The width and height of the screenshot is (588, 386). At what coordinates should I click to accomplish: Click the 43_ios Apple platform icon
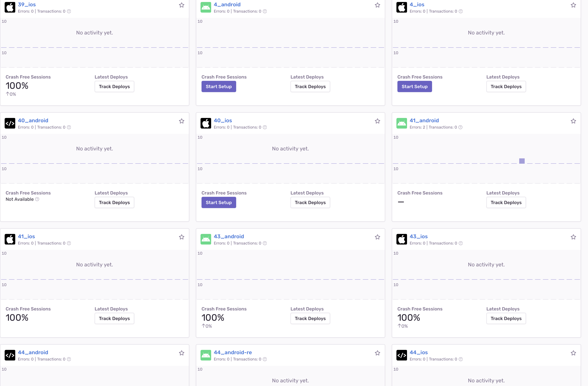tap(401, 239)
